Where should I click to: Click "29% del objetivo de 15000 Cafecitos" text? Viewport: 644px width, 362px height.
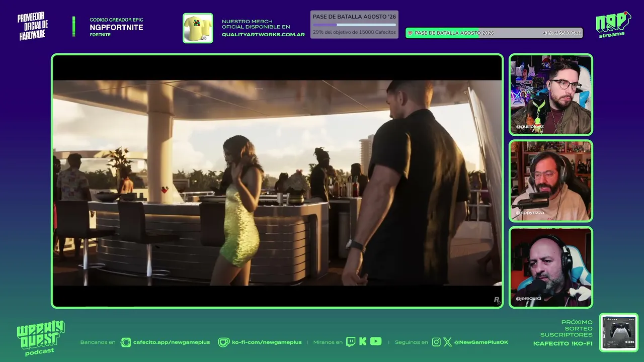[354, 32]
